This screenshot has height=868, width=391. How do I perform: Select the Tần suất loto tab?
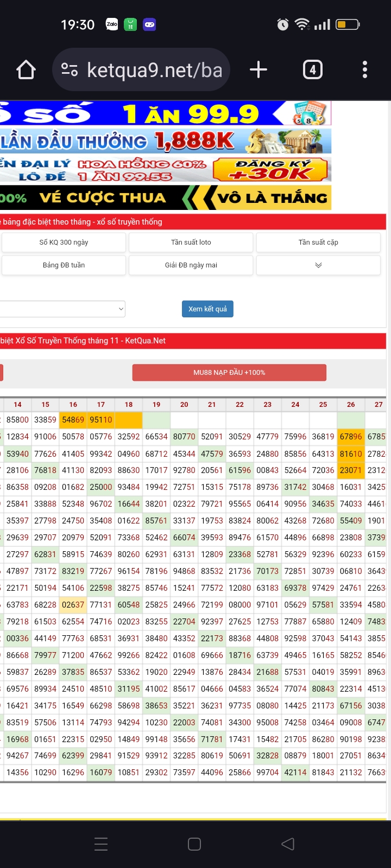coord(191,242)
